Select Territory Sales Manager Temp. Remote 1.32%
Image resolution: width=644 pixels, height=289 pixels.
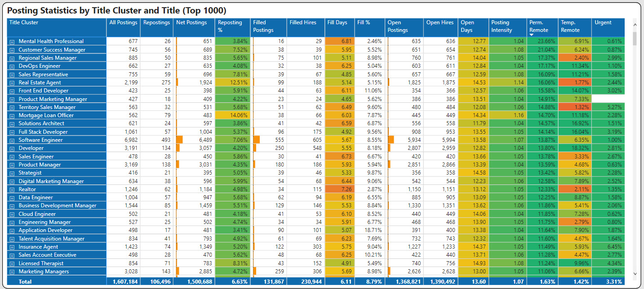[575, 107]
